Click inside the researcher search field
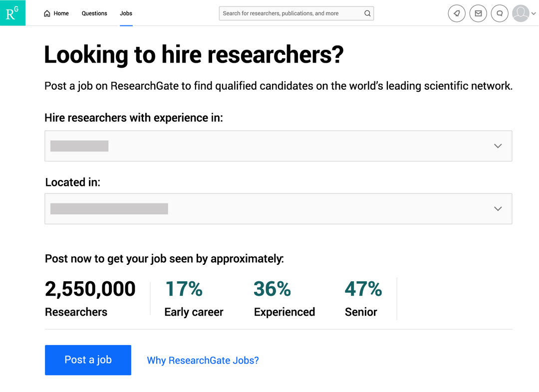The width and height of the screenshot is (539, 392). pyautogui.click(x=289, y=13)
